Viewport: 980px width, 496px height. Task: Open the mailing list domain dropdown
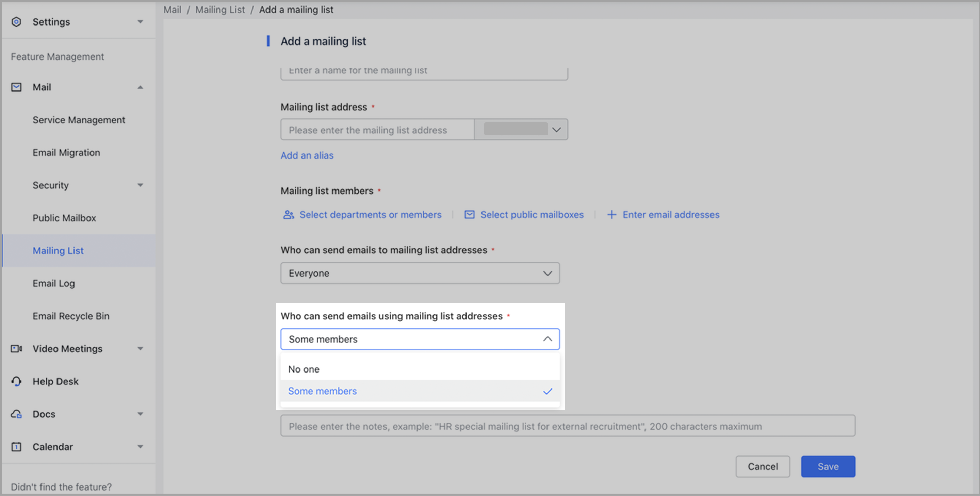[521, 130]
